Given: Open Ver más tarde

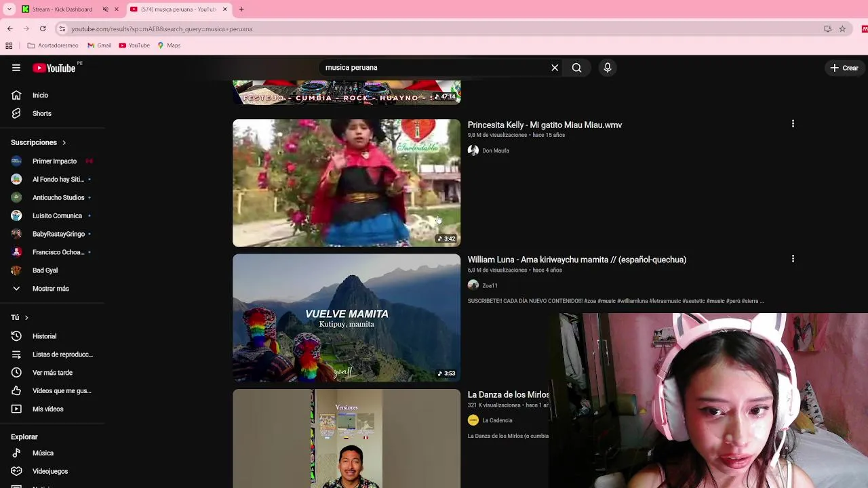Looking at the screenshot, I should click(x=52, y=373).
